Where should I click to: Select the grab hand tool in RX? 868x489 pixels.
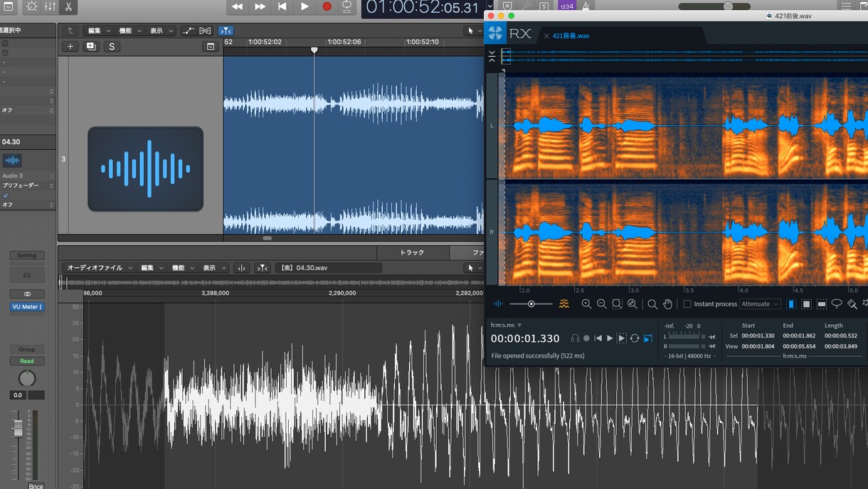pyautogui.click(x=668, y=304)
